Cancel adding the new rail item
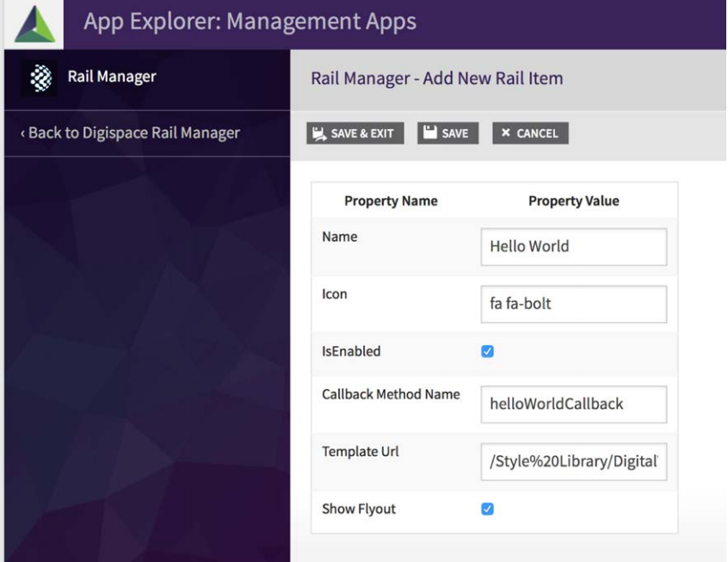 coord(530,133)
